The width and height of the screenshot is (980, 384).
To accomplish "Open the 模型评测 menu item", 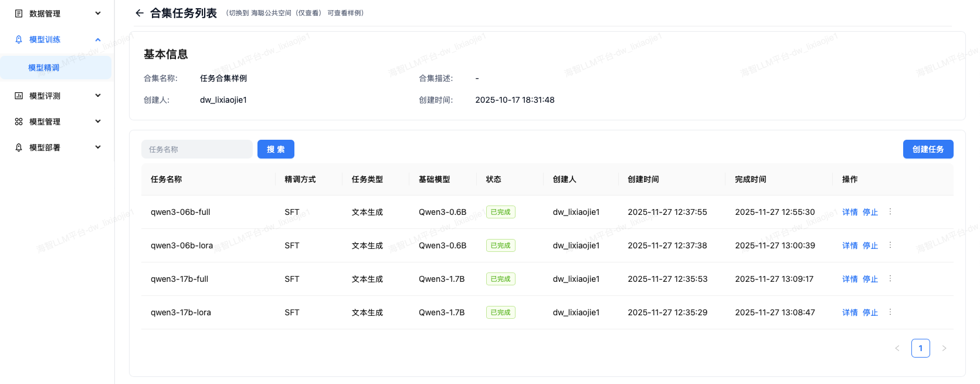I will [x=45, y=96].
